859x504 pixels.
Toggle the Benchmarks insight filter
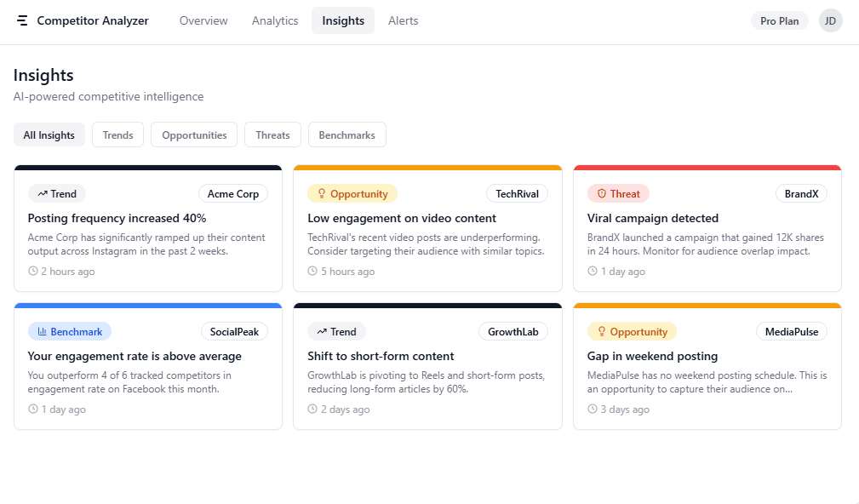pos(346,135)
